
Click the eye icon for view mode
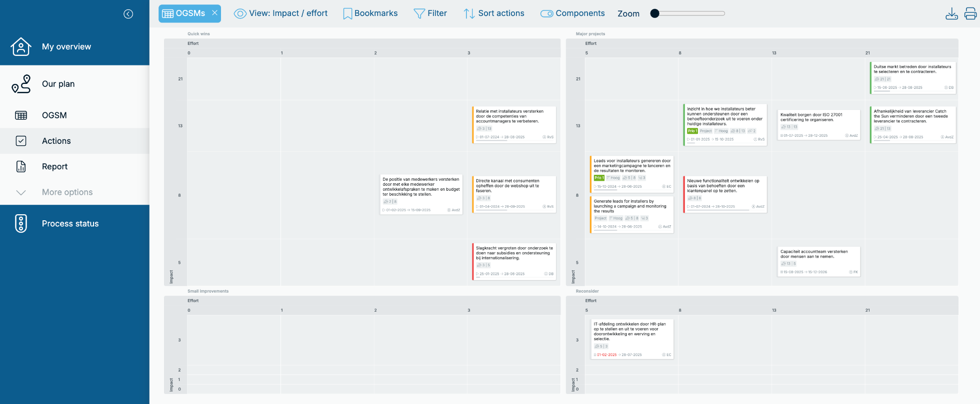coord(240,13)
